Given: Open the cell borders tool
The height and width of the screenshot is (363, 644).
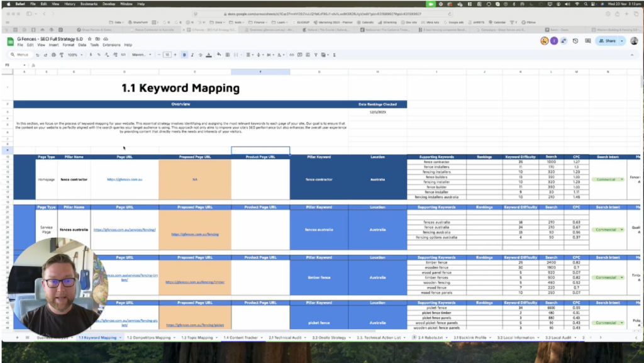Looking at the screenshot, I should pyautogui.click(x=228, y=55).
